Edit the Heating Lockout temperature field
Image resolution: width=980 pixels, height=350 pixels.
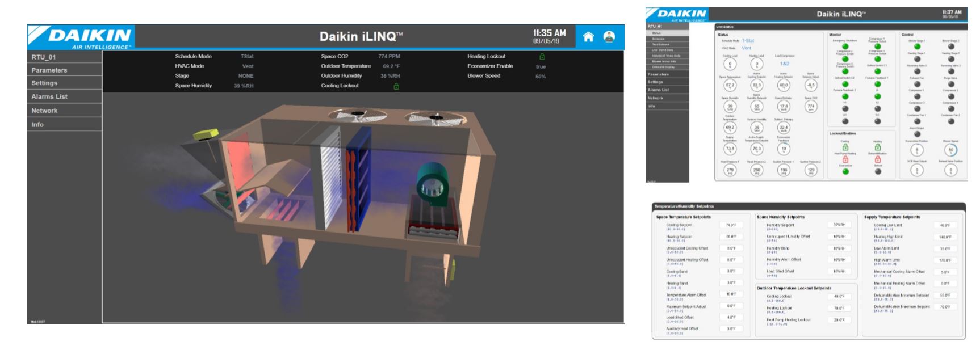pyautogui.click(x=839, y=308)
